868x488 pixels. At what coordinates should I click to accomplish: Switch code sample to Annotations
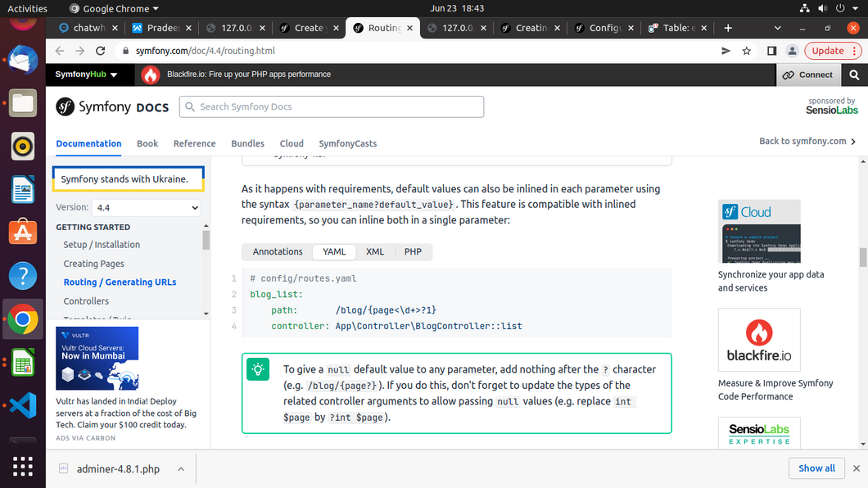[278, 251]
